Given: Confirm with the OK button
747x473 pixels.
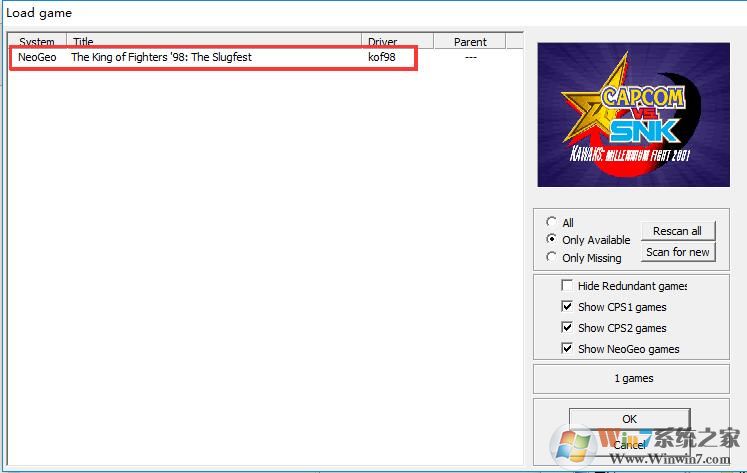Looking at the screenshot, I should (x=629, y=419).
